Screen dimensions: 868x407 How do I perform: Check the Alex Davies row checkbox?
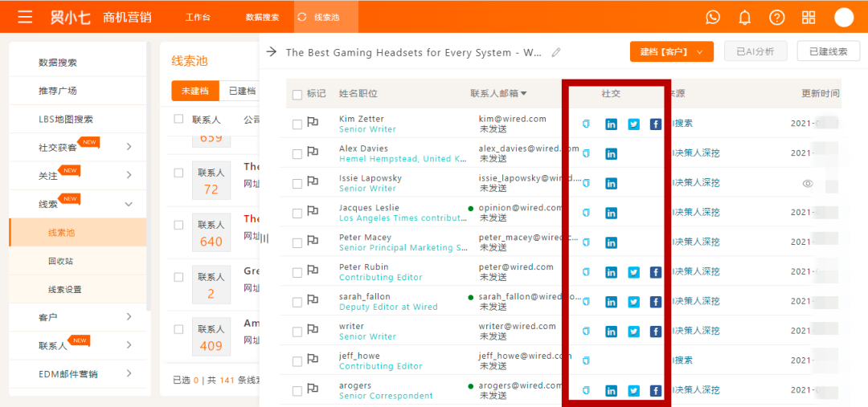coord(297,154)
